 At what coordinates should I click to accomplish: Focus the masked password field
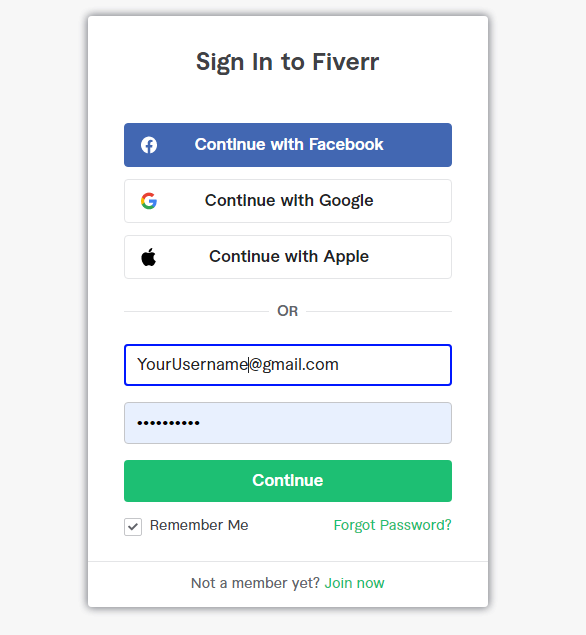coord(288,423)
